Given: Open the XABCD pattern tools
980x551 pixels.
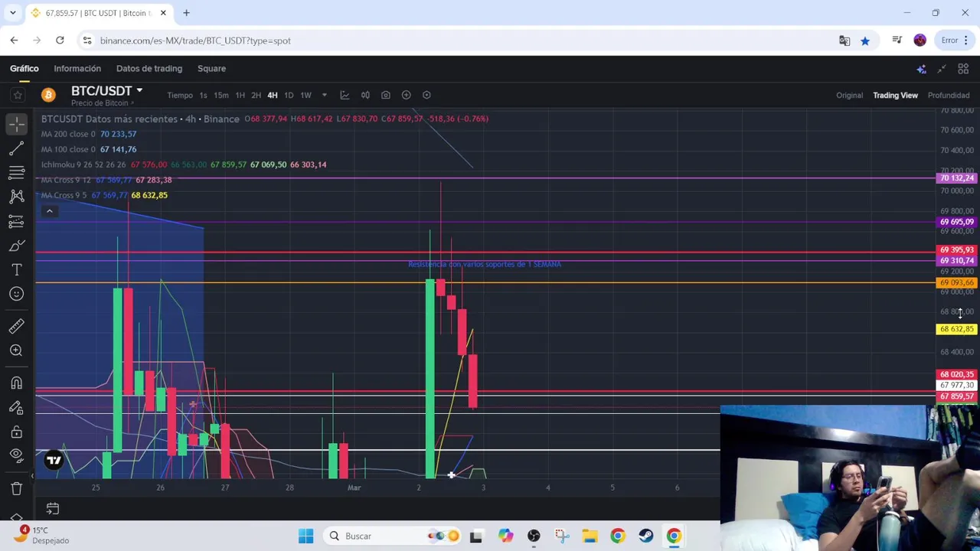Looking at the screenshot, I should (16, 197).
